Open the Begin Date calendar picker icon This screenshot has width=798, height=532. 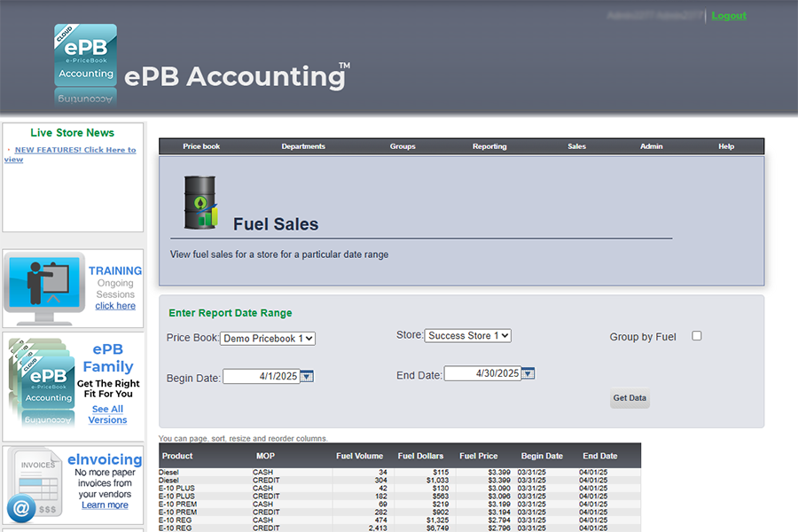(x=307, y=376)
